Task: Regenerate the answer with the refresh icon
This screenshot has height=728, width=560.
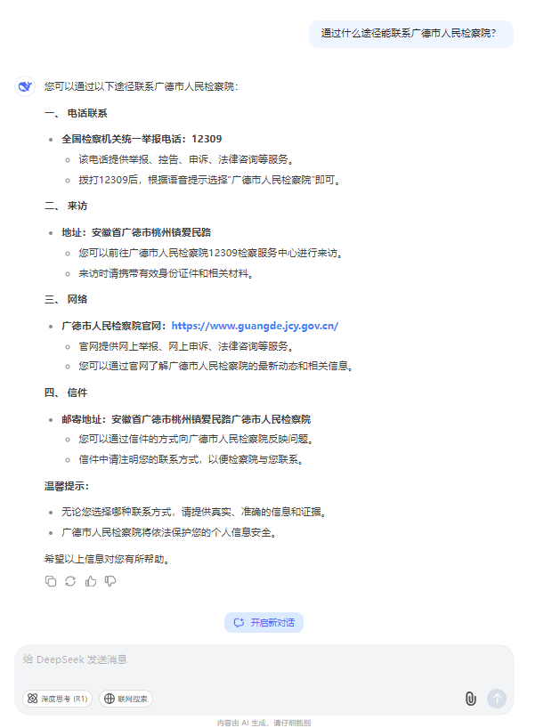Action: pyautogui.click(x=70, y=581)
